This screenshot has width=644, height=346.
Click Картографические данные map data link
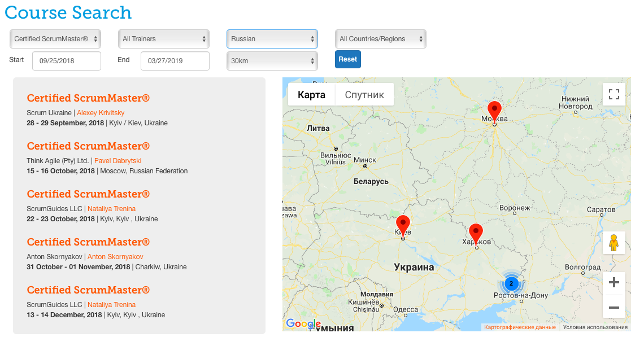tap(520, 327)
